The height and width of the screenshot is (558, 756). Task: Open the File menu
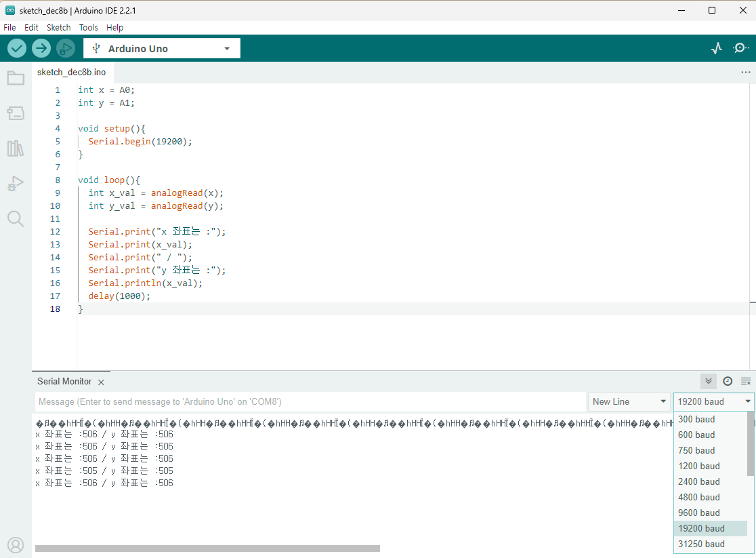click(x=9, y=28)
